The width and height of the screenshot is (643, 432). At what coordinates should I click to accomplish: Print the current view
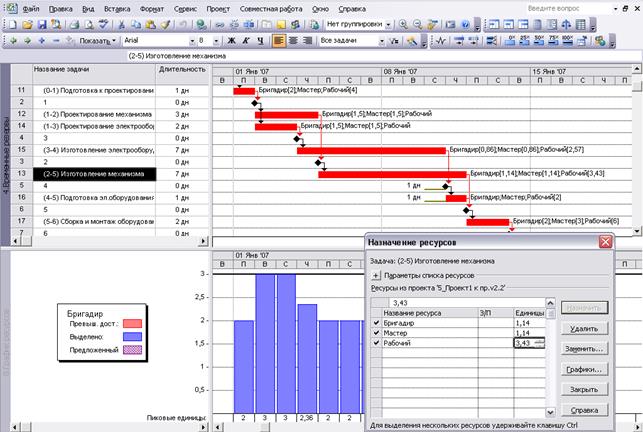(74, 25)
